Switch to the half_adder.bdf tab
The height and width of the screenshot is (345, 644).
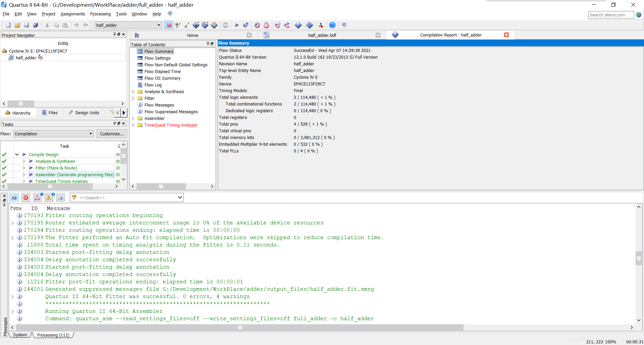[x=322, y=35]
